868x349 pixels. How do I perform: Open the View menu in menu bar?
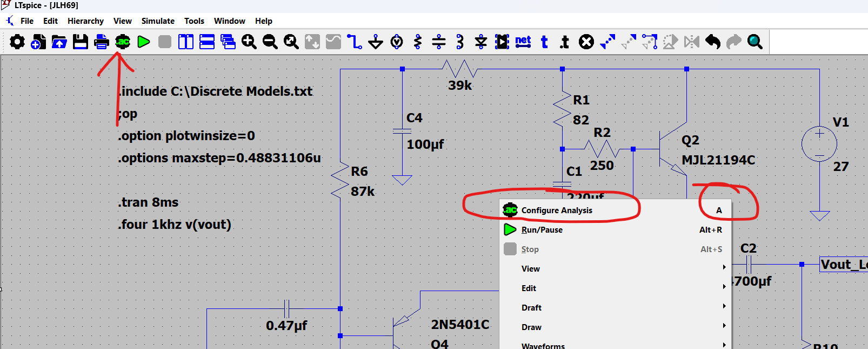point(123,21)
